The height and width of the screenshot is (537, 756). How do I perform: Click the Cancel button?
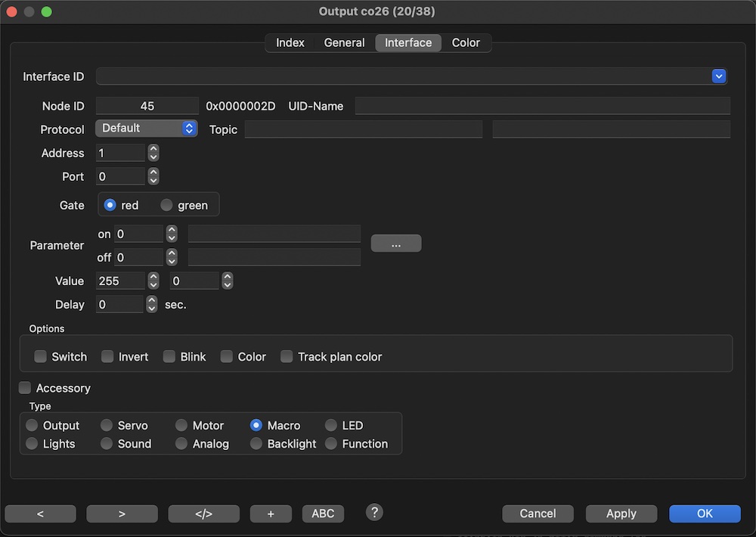tap(538, 514)
